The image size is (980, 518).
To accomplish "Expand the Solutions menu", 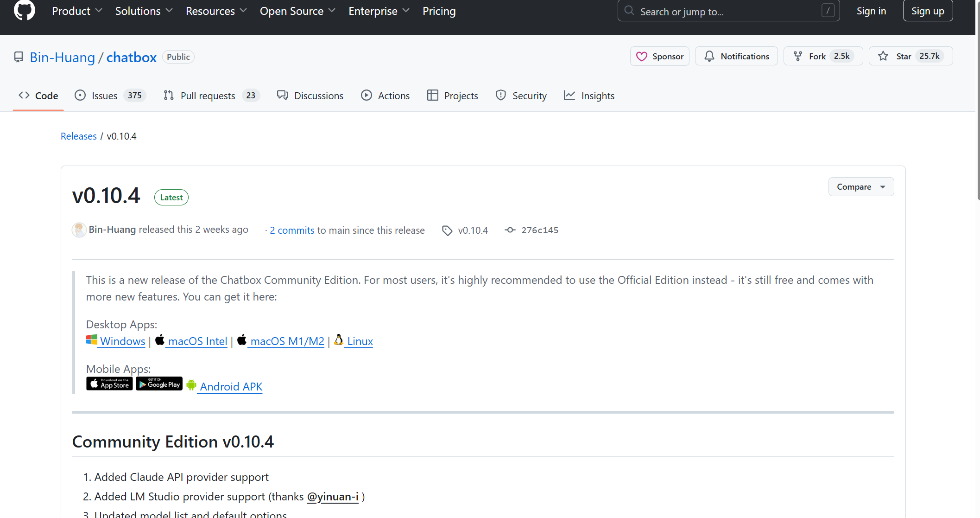I will point(144,11).
